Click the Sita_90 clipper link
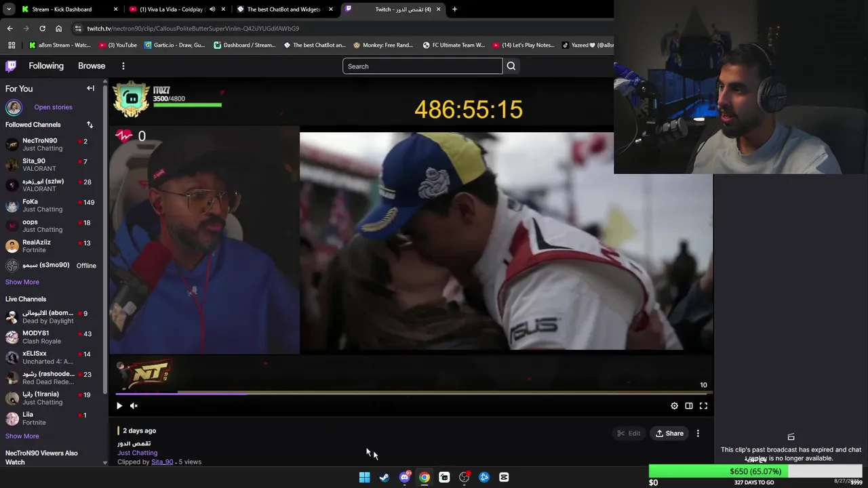This screenshot has width=868, height=488. tap(162, 462)
